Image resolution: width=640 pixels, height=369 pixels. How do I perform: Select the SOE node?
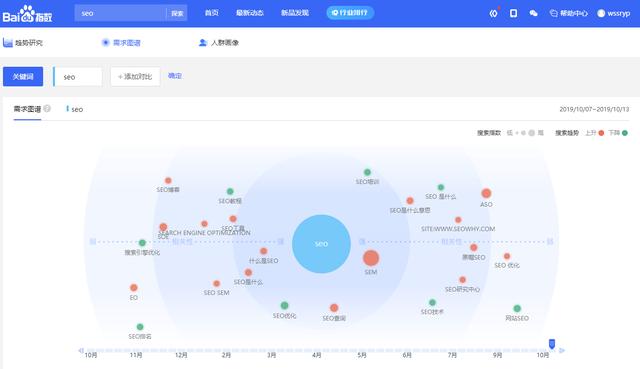[163, 227]
